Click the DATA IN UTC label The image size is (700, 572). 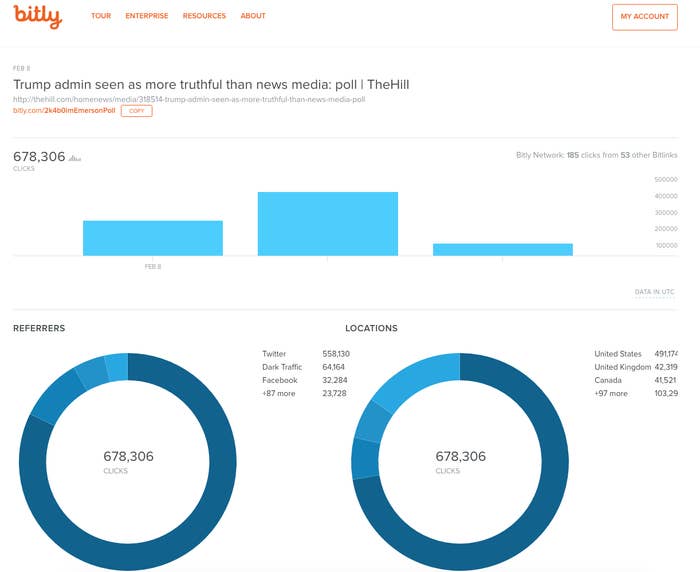click(654, 292)
